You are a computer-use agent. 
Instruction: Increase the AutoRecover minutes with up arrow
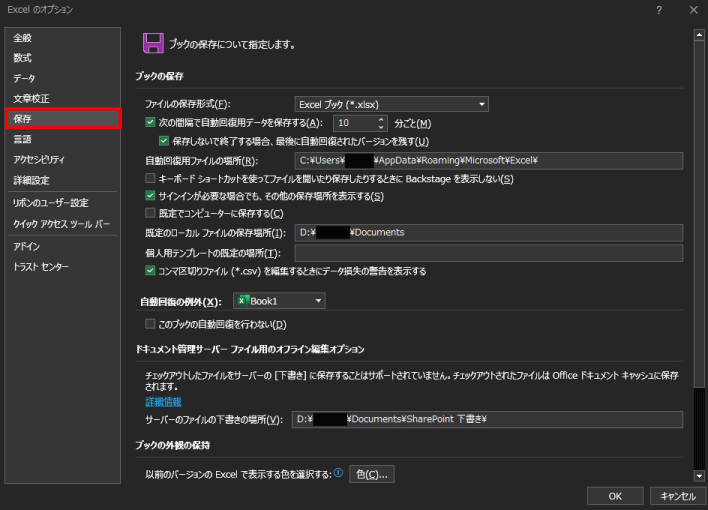(x=381, y=119)
